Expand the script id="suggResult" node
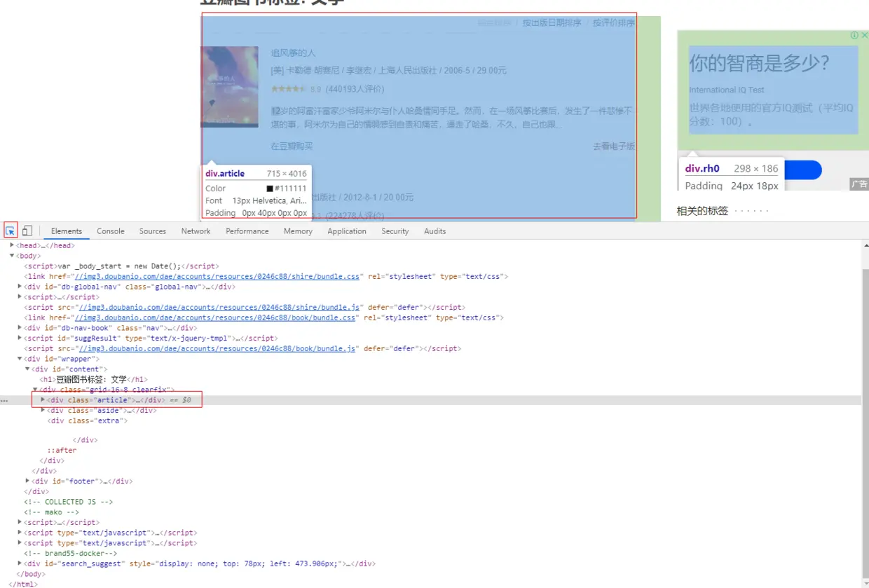Image resolution: width=869 pixels, height=588 pixels. (x=19, y=338)
